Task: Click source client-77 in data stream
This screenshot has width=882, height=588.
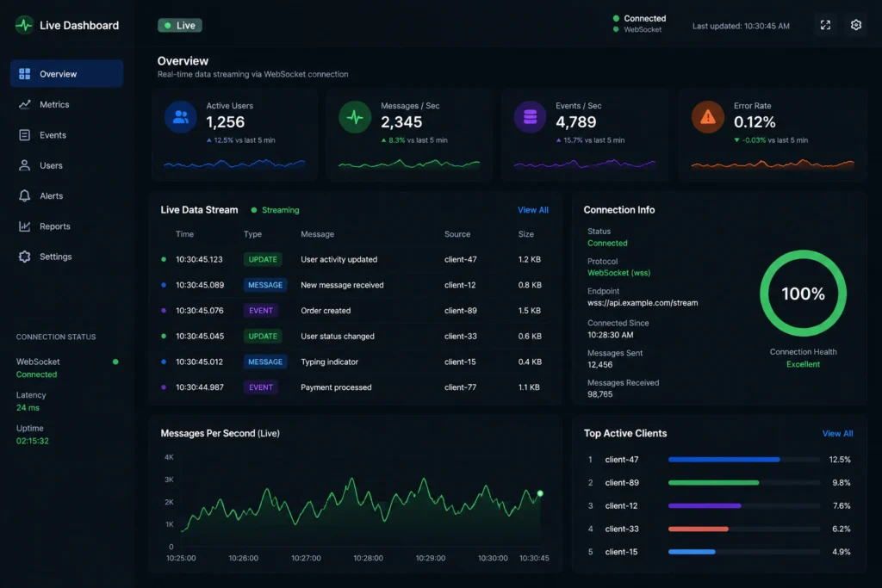Action: [460, 387]
